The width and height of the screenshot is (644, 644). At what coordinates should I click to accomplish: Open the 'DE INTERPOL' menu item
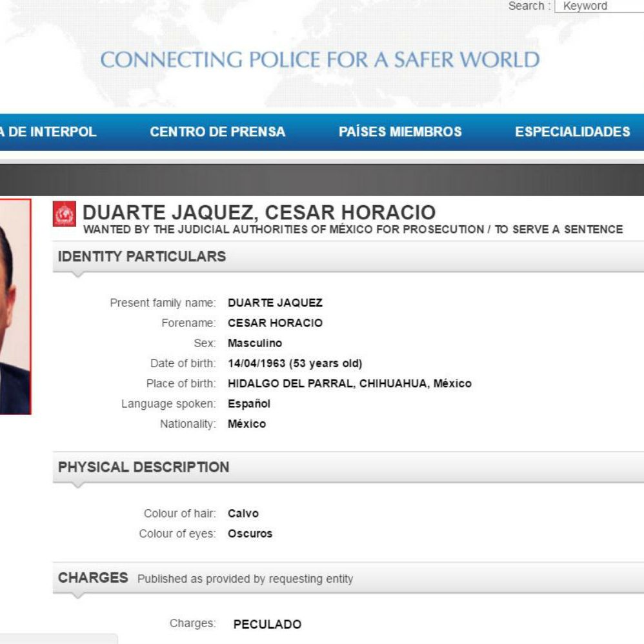click(48, 132)
